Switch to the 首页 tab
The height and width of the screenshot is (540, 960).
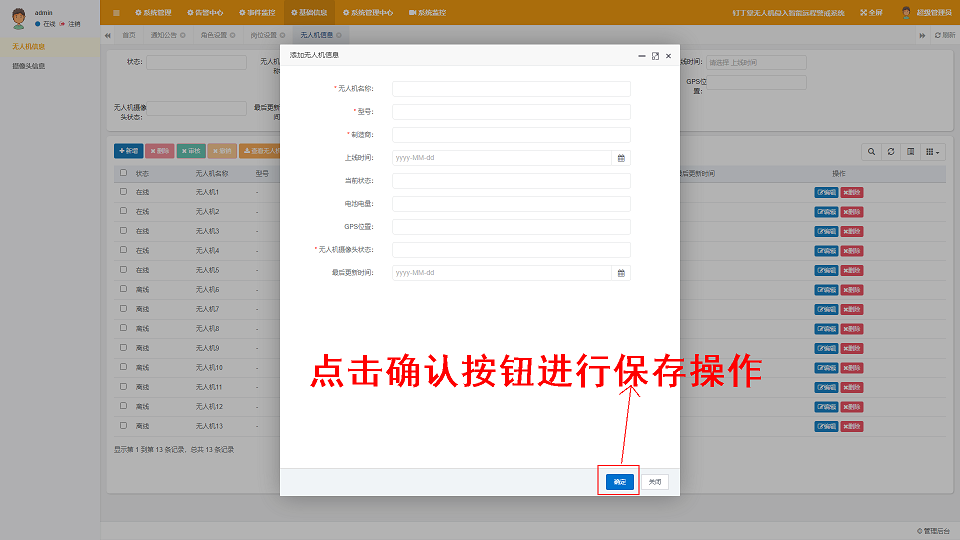[128, 35]
